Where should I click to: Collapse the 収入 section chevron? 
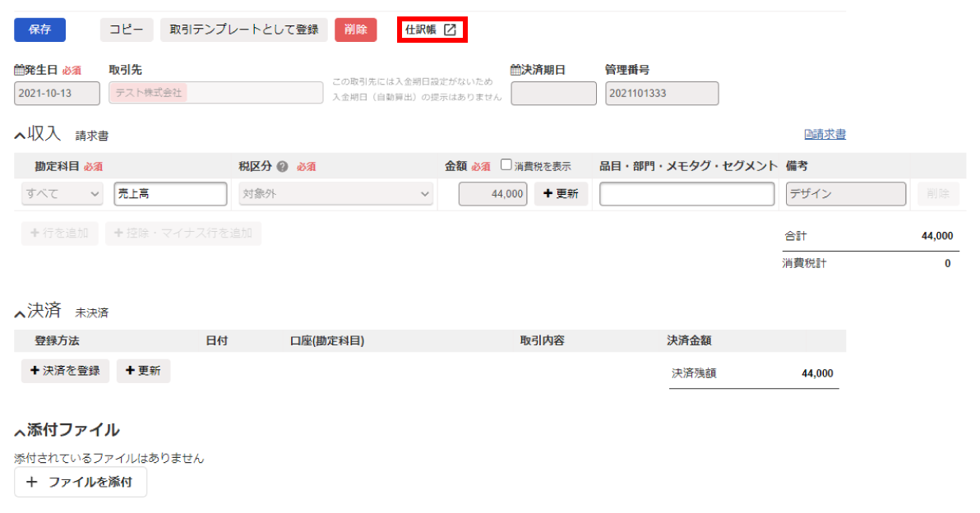(x=20, y=136)
